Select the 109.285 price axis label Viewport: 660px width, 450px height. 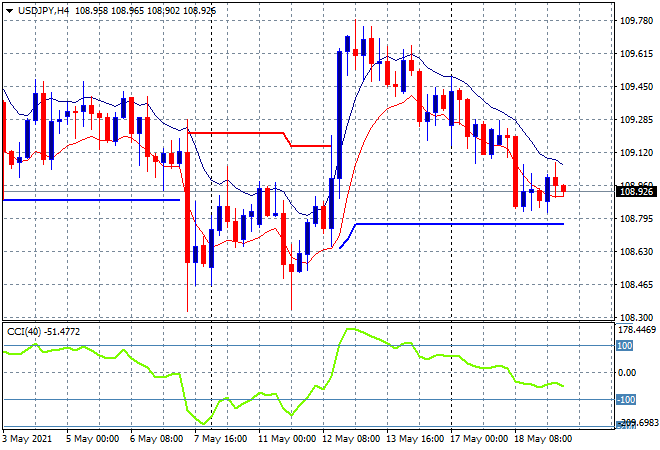tap(636, 120)
